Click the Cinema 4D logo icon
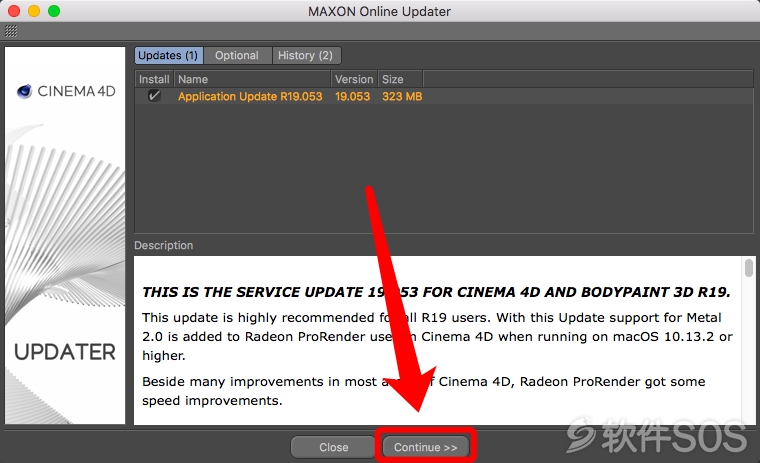Viewport: 760px width, 463px height. (24, 91)
